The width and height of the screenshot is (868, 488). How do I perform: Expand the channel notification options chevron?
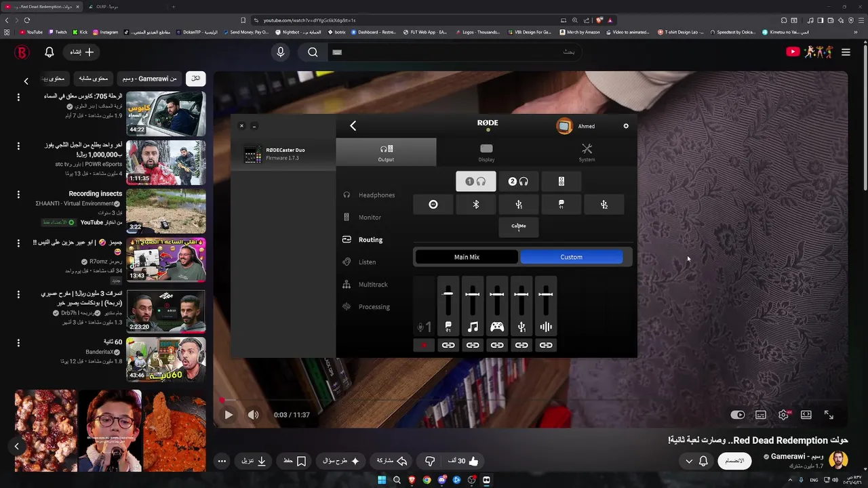click(x=689, y=461)
